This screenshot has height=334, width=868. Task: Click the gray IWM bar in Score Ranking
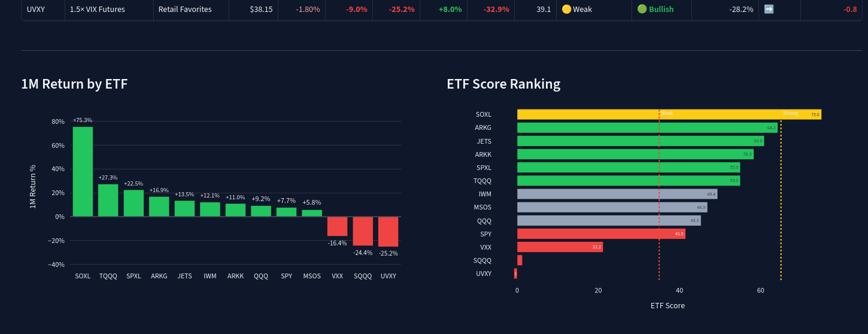(617, 194)
